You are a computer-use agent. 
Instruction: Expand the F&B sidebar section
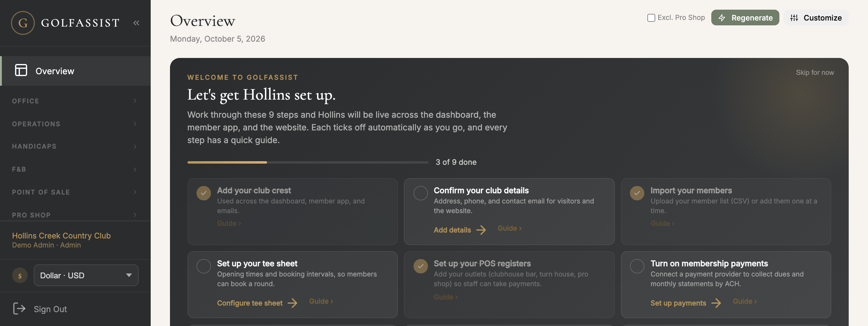click(x=75, y=169)
